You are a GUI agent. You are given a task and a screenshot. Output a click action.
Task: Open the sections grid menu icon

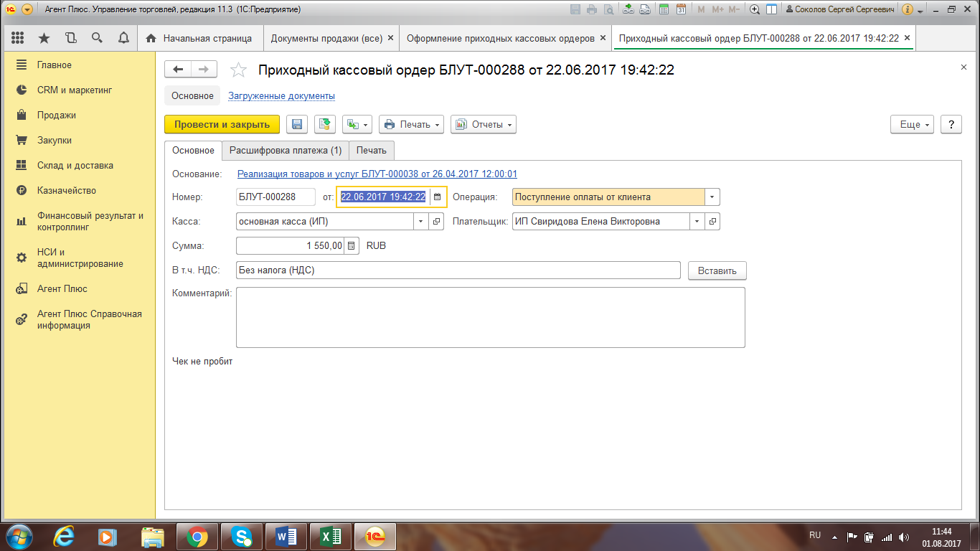18,38
